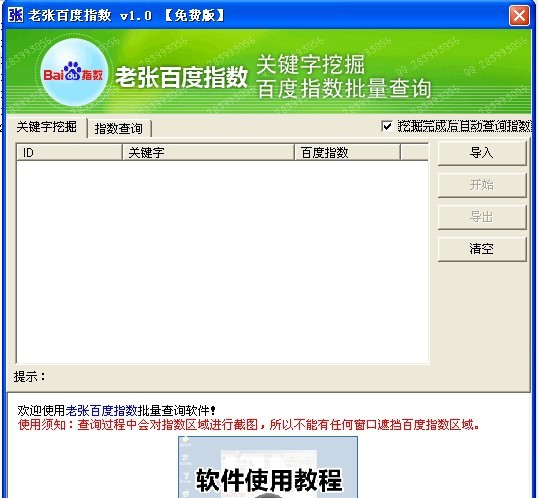538x498 pixels.
Task: Sort by the ID column header
Action: pyautogui.click(x=69, y=152)
